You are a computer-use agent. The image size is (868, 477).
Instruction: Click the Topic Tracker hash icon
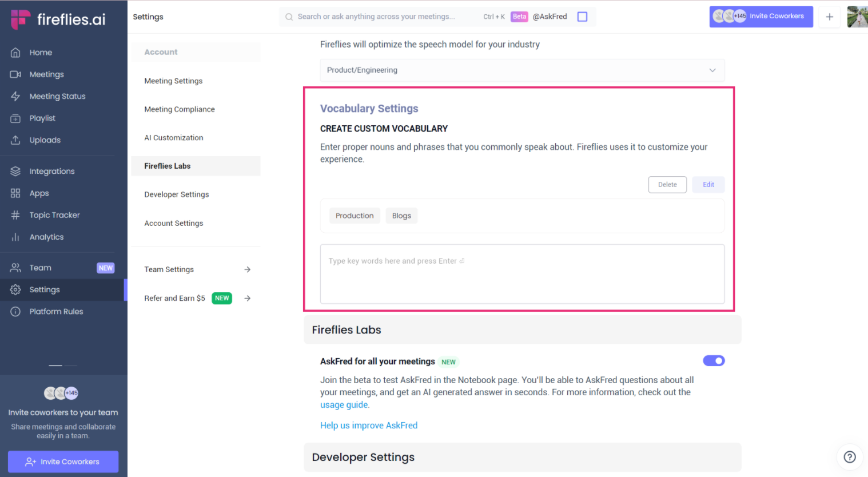pyautogui.click(x=15, y=215)
